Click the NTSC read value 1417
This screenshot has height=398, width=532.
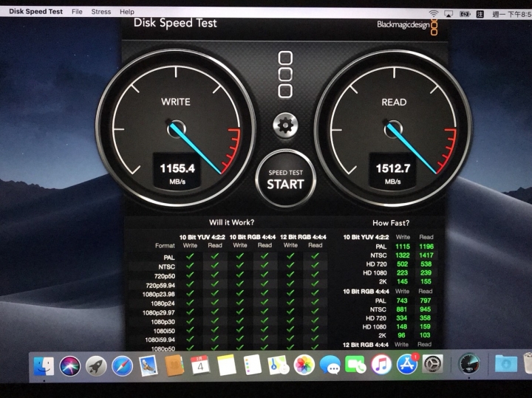click(x=426, y=255)
